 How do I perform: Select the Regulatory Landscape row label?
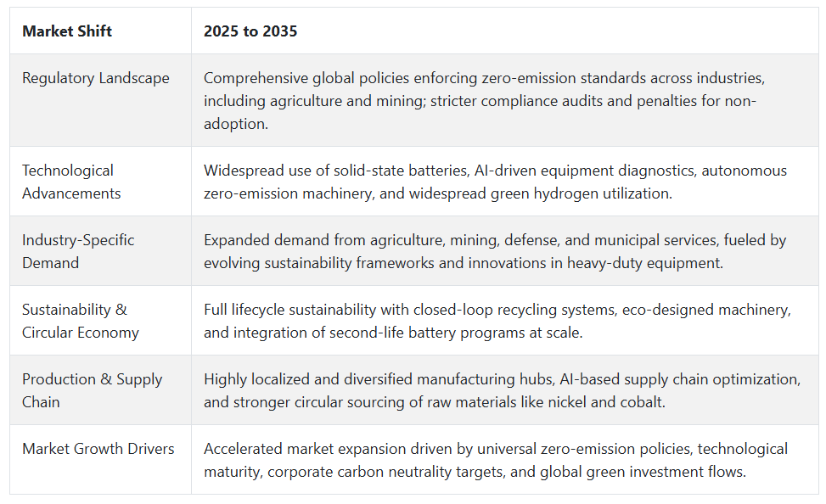[96, 78]
